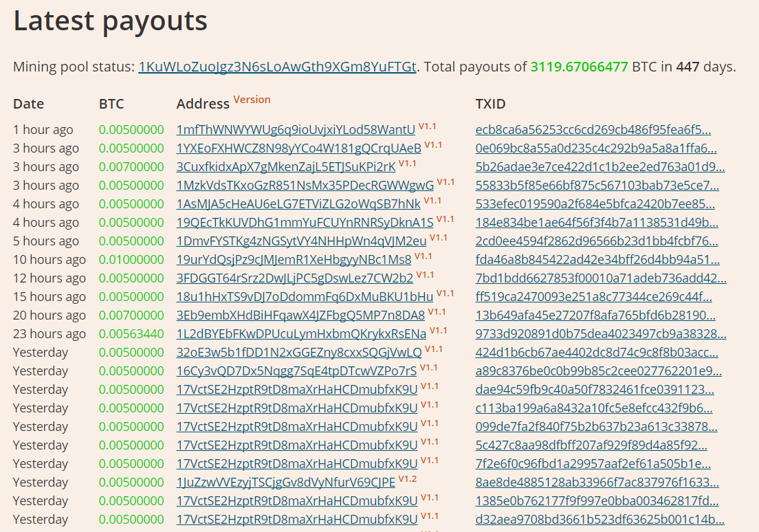Open TXID 533efec019590a2f684e5bfca2420b7ee85...
This screenshot has height=532, width=759.
595,204
